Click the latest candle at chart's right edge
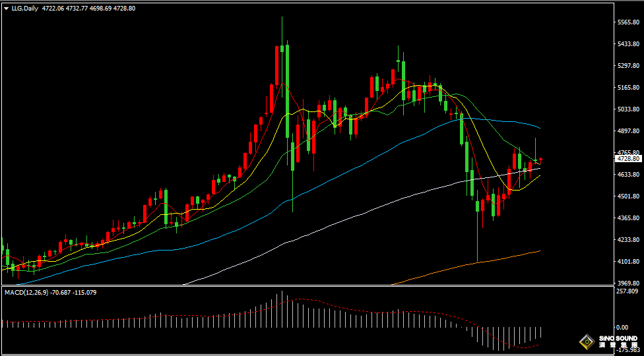The image size is (644, 356). tap(541, 159)
